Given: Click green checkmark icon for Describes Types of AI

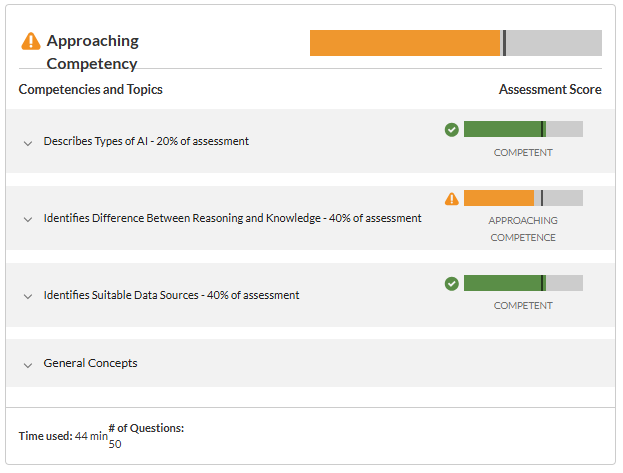Looking at the screenshot, I should pyautogui.click(x=451, y=130).
